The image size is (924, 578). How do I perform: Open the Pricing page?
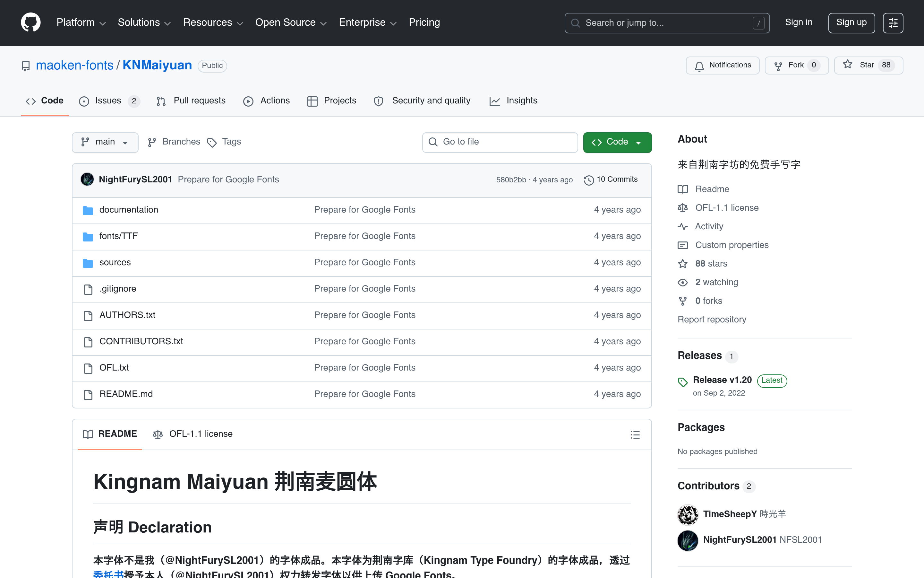[424, 22]
